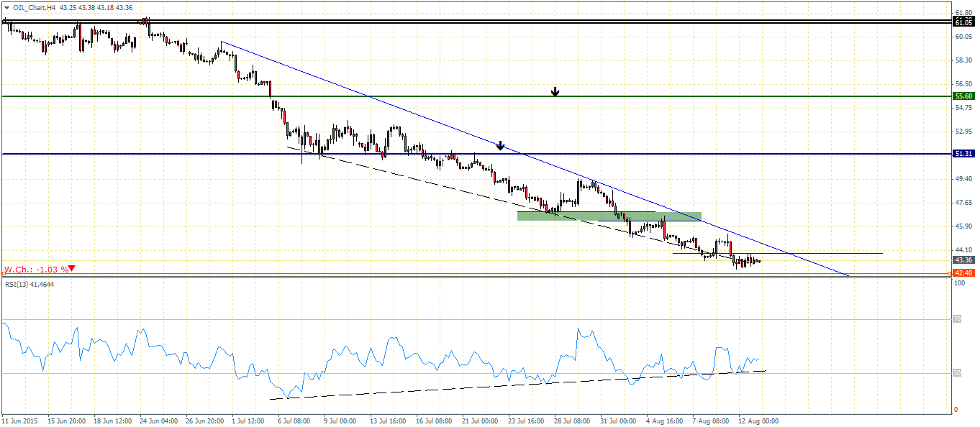Select the green shaded rectangle zone
The width and height of the screenshot is (980, 427).
pyautogui.click(x=609, y=216)
